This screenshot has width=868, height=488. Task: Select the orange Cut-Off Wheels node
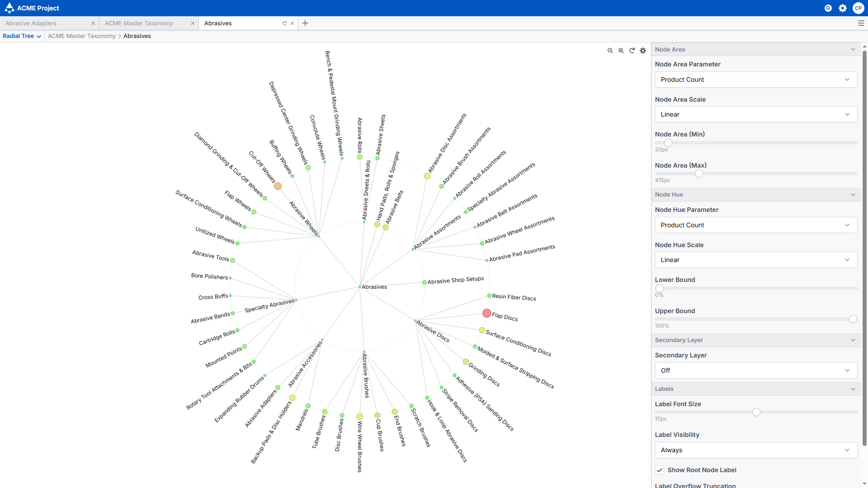278,186
